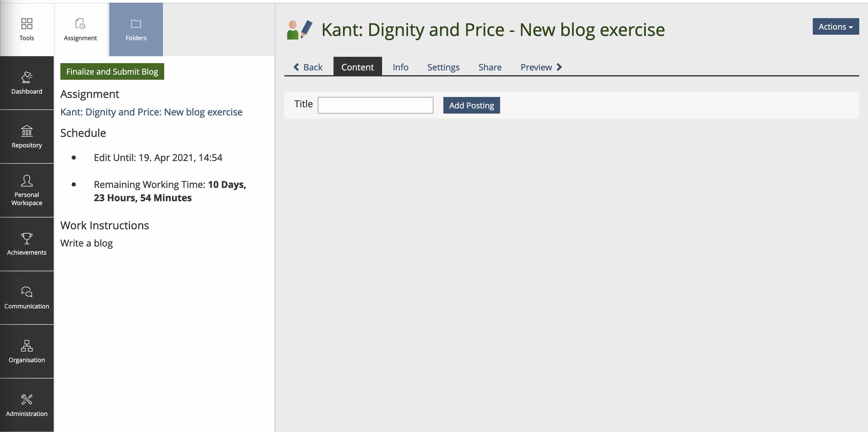Open the Communication chat icon
Image resolution: width=868 pixels, height=432 pixels.
tap(27, 292)
